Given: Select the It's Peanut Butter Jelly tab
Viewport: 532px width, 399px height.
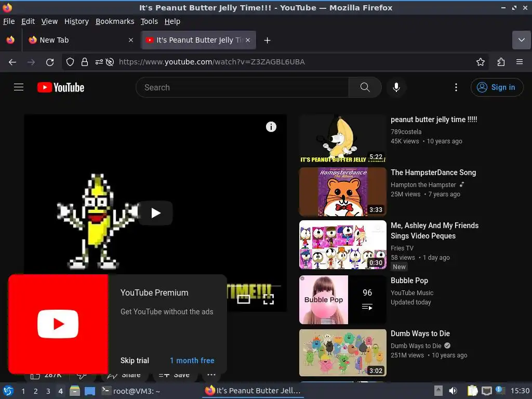Looking at the screenshot, I should click(199, 40).
